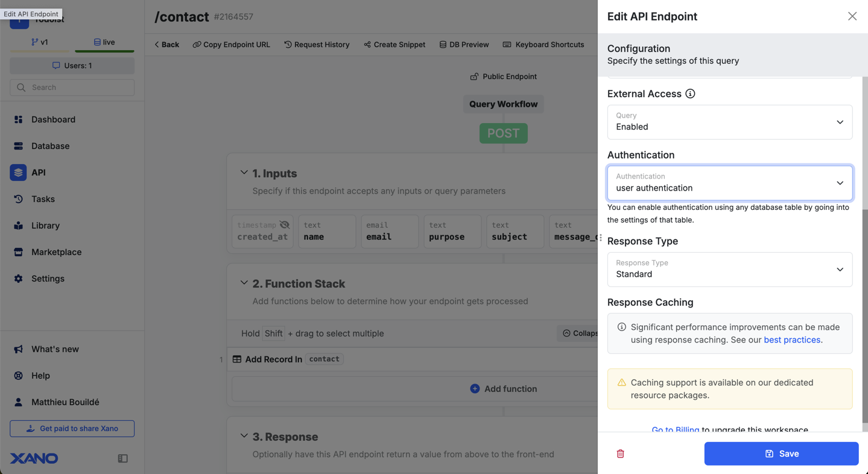Open Request History

point(317,45)
